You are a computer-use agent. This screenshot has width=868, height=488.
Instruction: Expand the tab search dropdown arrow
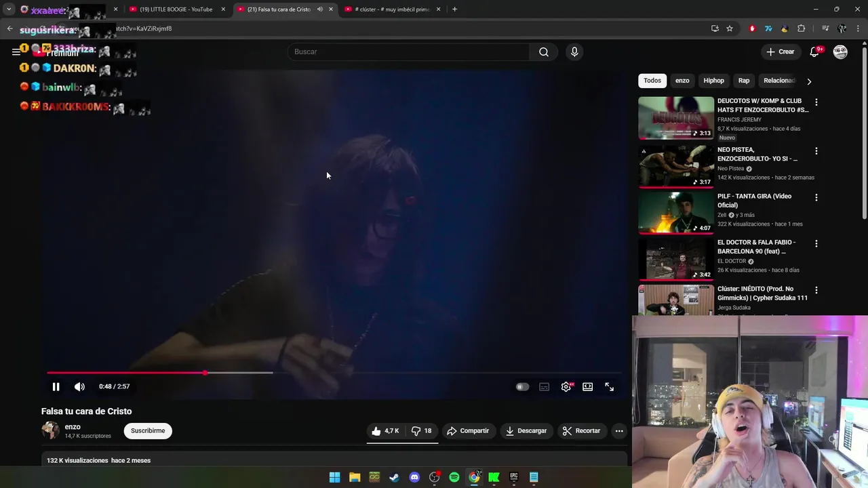click(x=9, y=9)
